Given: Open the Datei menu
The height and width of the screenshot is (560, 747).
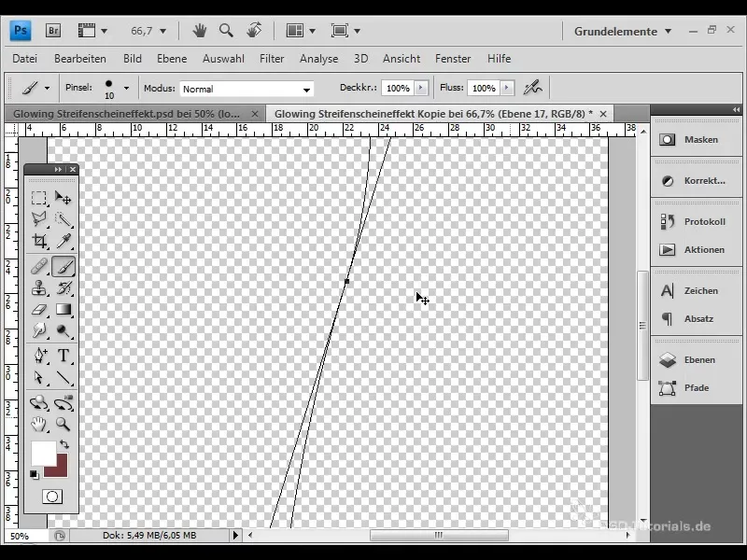Looking at the screenshot, I should point(25,59).
